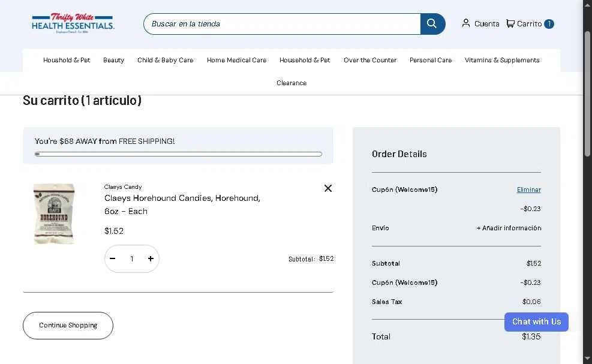Increase quantity with the plus button

pyautogui.click(x=151, y=258)
